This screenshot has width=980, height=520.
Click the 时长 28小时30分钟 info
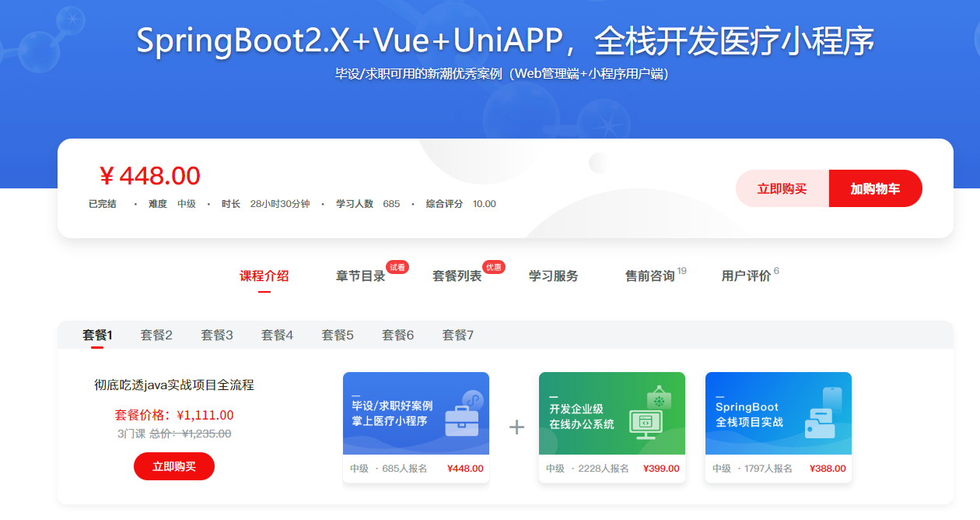265,204
